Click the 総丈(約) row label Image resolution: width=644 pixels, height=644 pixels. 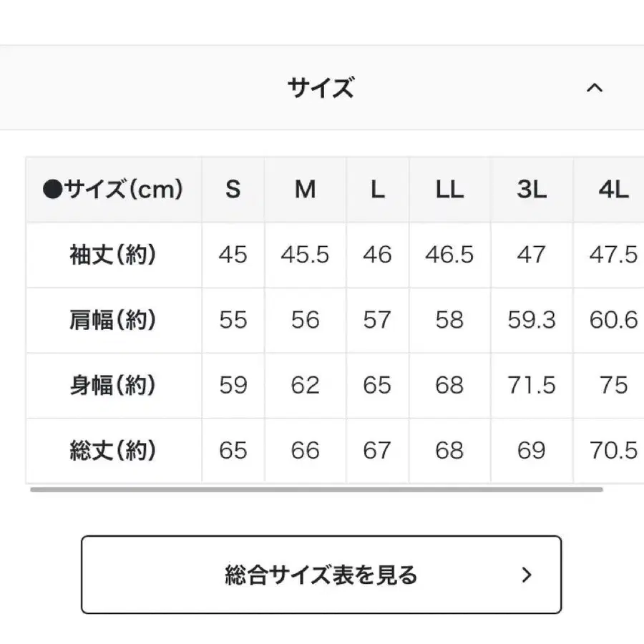coord(113,450)
